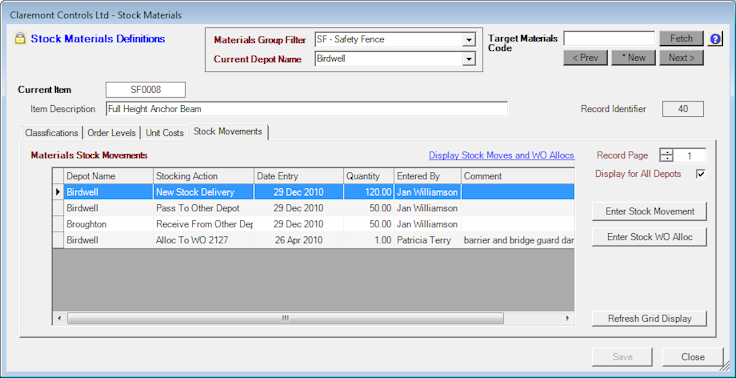Click 50.00 quantity in Pass To Other Depot row
Screen dimensions: 736x378
click(x=368, y=208)
